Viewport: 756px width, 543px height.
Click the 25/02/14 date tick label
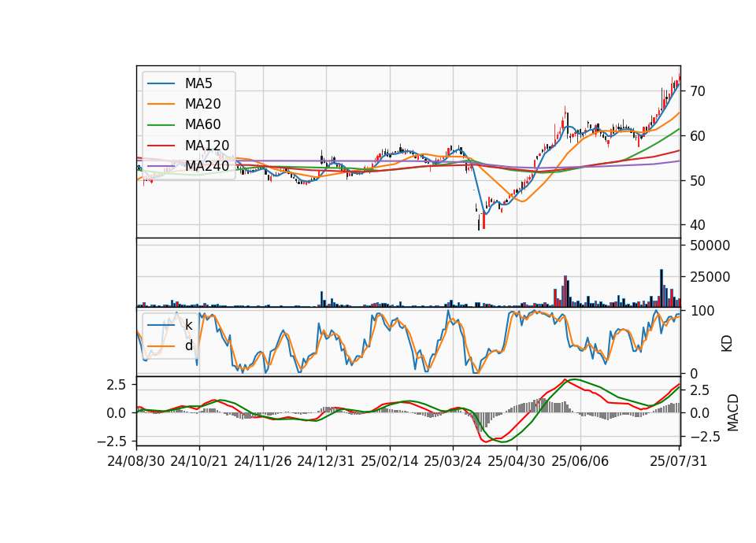tap(390, 461)
